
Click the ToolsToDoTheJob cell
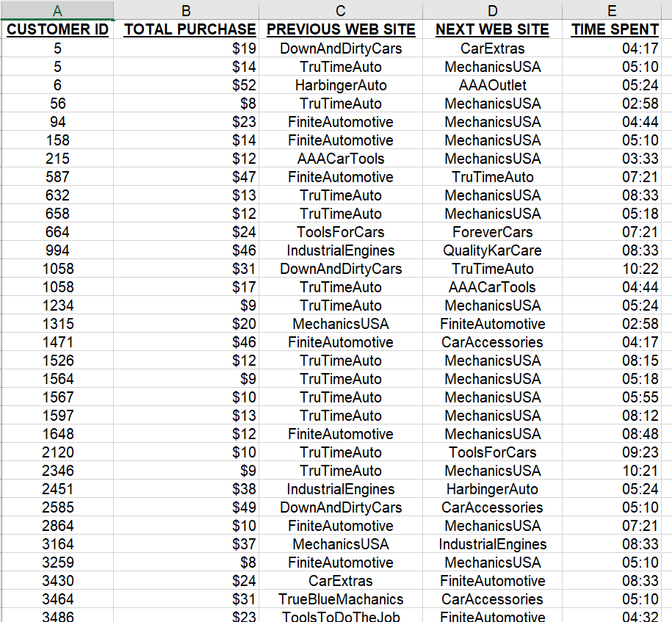340,617
